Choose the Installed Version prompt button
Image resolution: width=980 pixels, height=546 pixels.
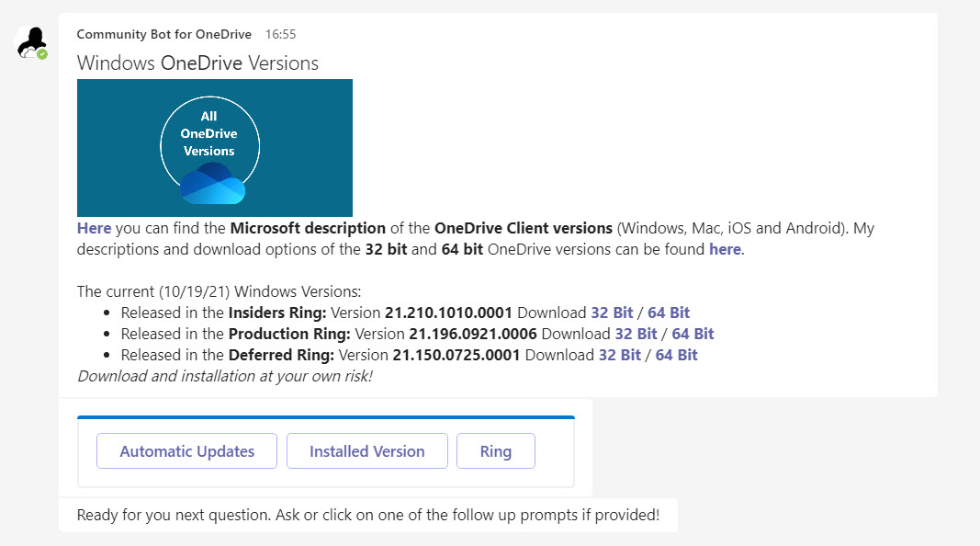click(366, 451)
